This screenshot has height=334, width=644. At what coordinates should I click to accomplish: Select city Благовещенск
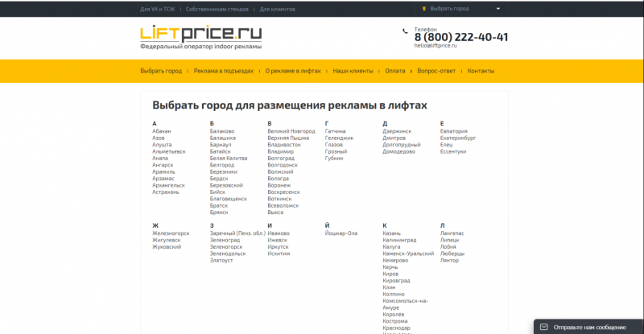point(229,199)
